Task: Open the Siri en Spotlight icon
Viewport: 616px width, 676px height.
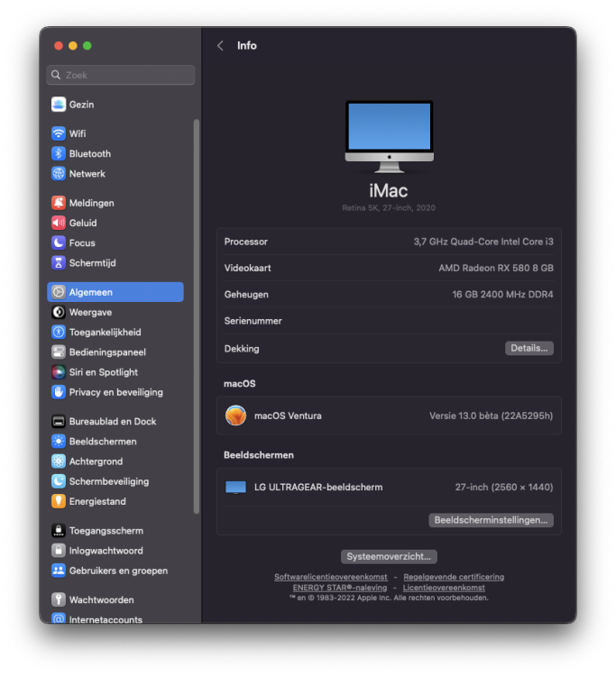Action: [x=59, y=372]
